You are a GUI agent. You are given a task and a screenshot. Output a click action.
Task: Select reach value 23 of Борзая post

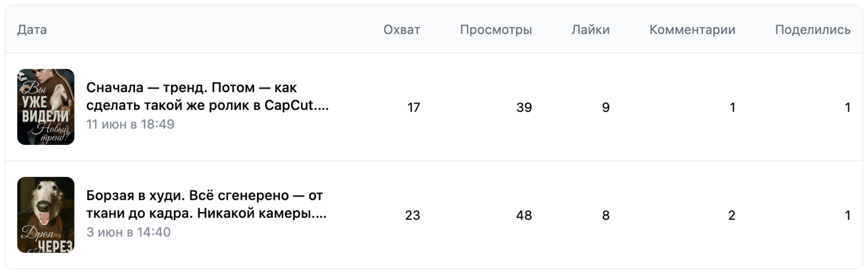412,215
